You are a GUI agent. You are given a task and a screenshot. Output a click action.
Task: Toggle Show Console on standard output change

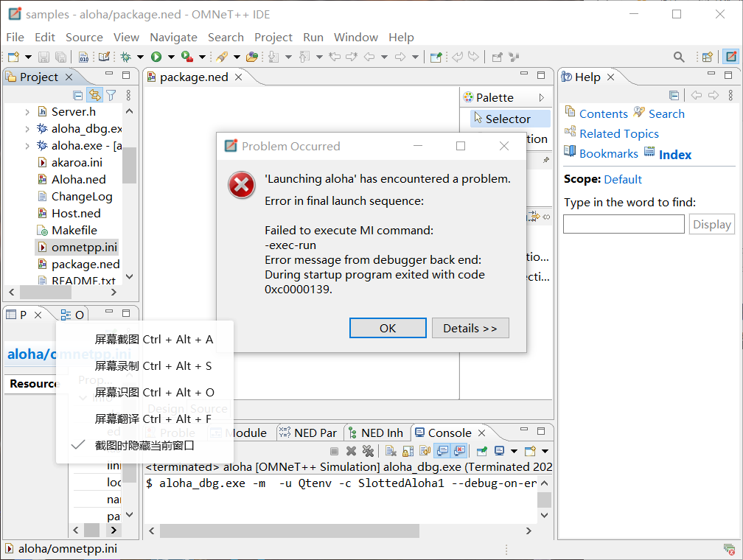(442, 451)
